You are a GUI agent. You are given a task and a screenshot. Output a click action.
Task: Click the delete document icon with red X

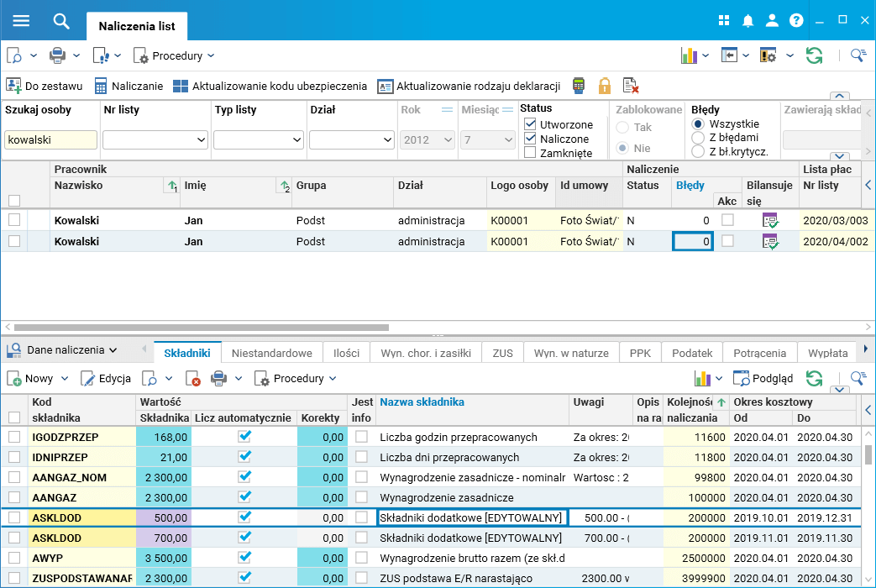[630, 86]
